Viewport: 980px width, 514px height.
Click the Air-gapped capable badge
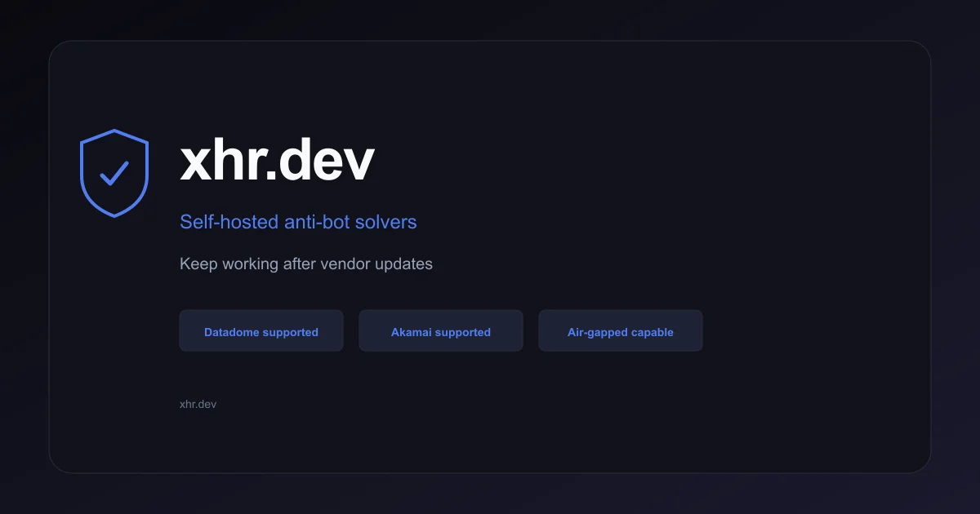(621, 330)
